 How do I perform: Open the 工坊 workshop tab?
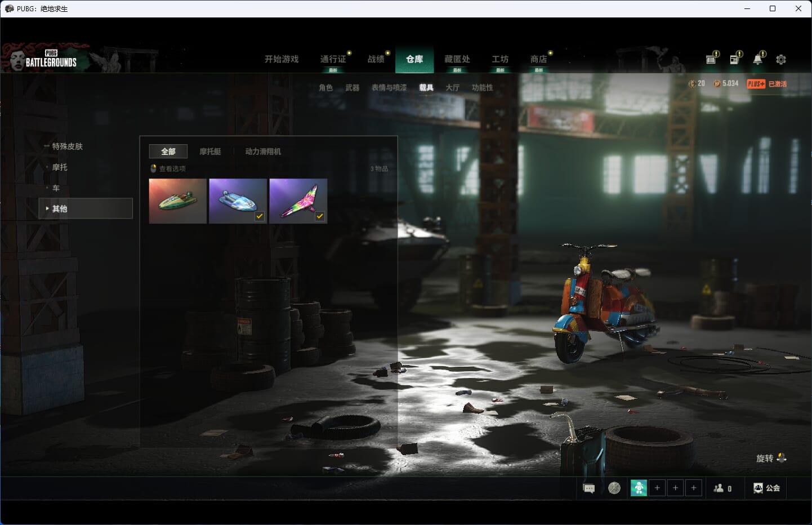pyautogui.click(x=500, y=59)
